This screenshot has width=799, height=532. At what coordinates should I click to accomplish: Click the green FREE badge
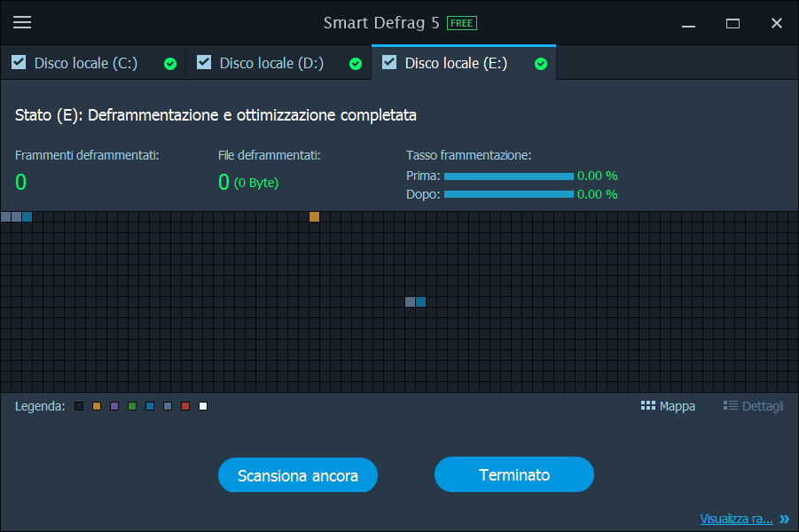click(x=461, y=23)
